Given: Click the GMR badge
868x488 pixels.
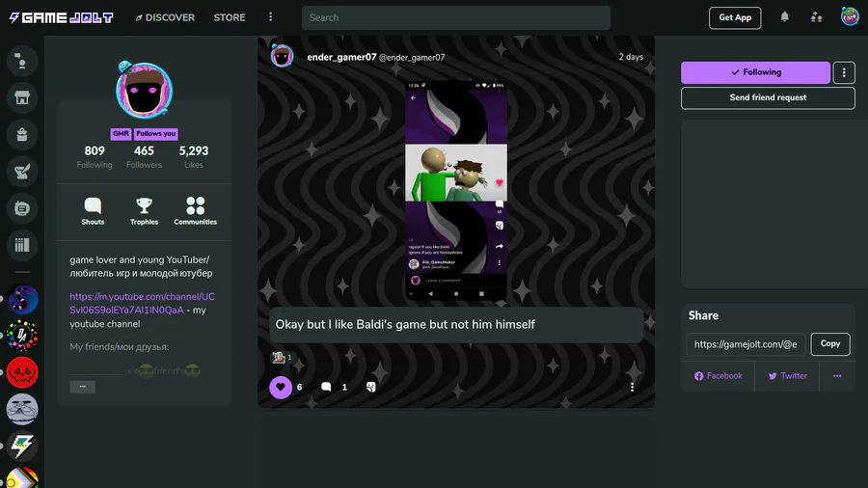Looking at the screenshot, I should (x=121, y=134).
